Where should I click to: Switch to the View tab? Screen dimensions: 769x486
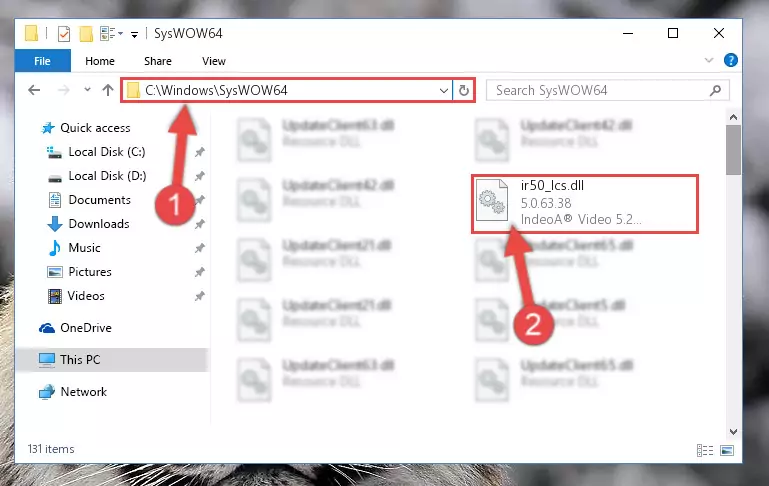point(214,61)
